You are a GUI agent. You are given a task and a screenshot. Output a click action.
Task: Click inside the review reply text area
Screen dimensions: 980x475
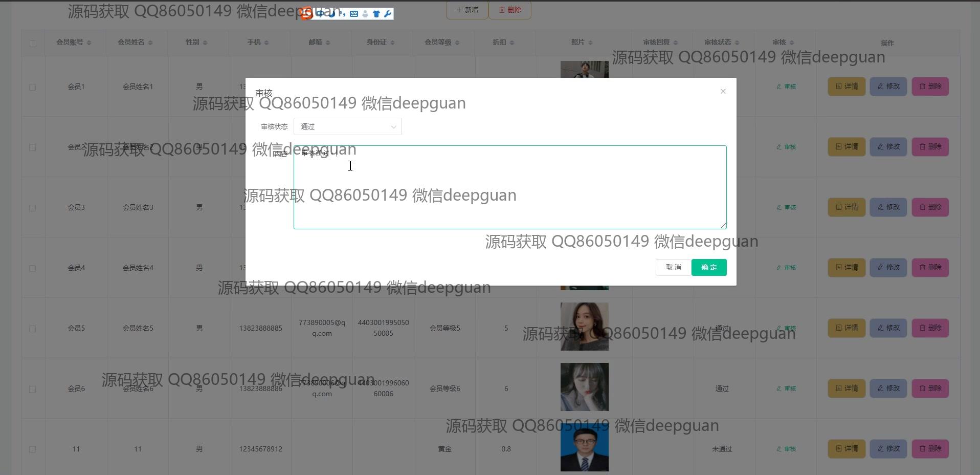[x=510, y=187]
